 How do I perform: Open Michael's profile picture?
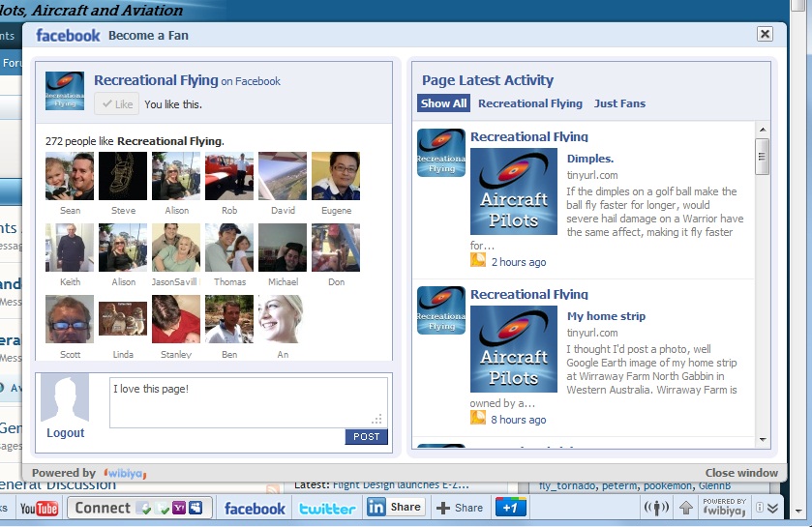coord(283,248)
